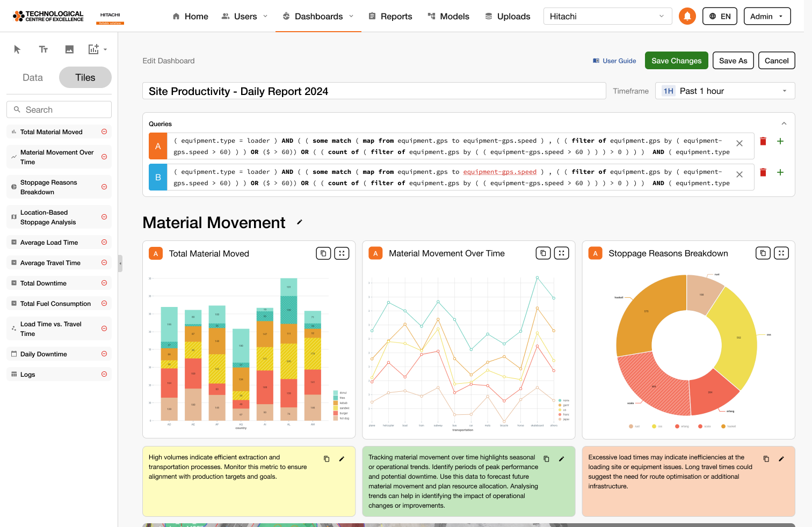Open the Reports menu
This screenshot has width=812, height=527.
390,16
